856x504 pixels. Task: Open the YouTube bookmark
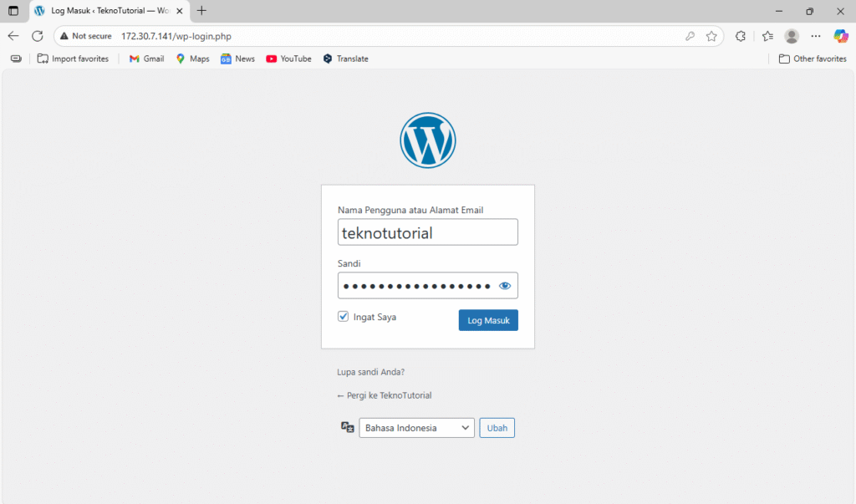288,59
